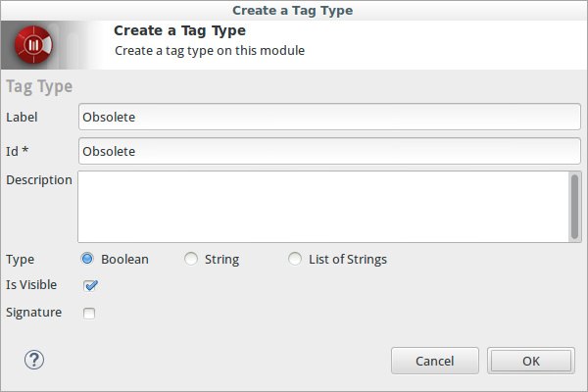Viewport: 588px width, 392px height.
Task: Click the window title bar text
Action: (x=292, y=10)
